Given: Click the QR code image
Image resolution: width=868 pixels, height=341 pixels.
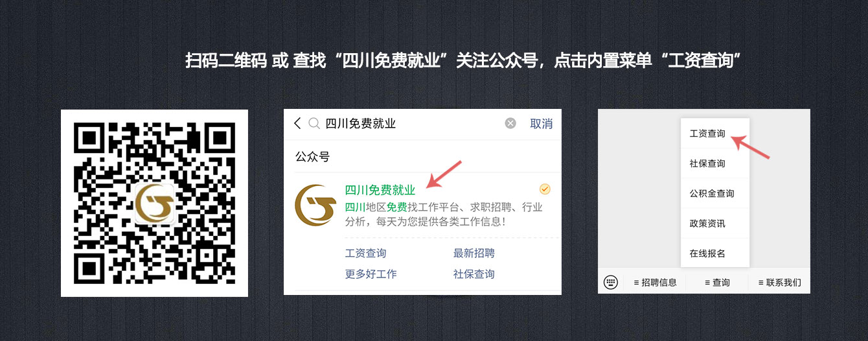Looking at the screenshot, I should click(x=154, y=203).
